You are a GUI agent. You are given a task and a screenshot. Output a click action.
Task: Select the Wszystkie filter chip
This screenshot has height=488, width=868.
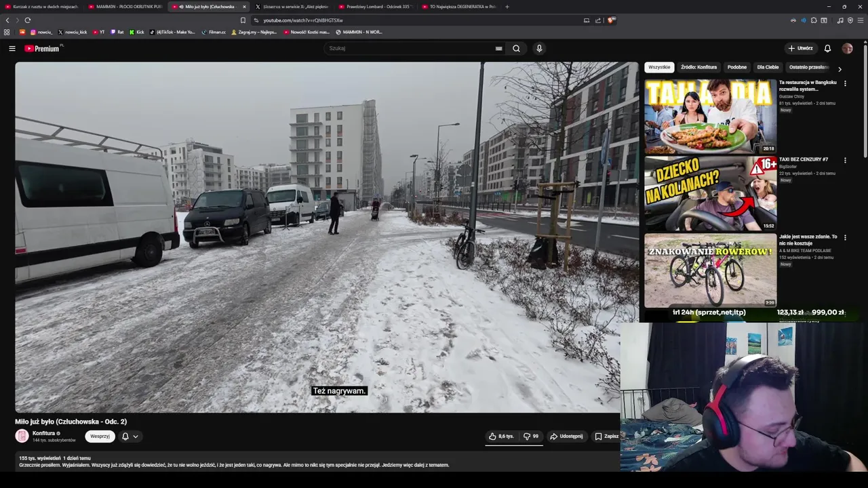[659, 67]
